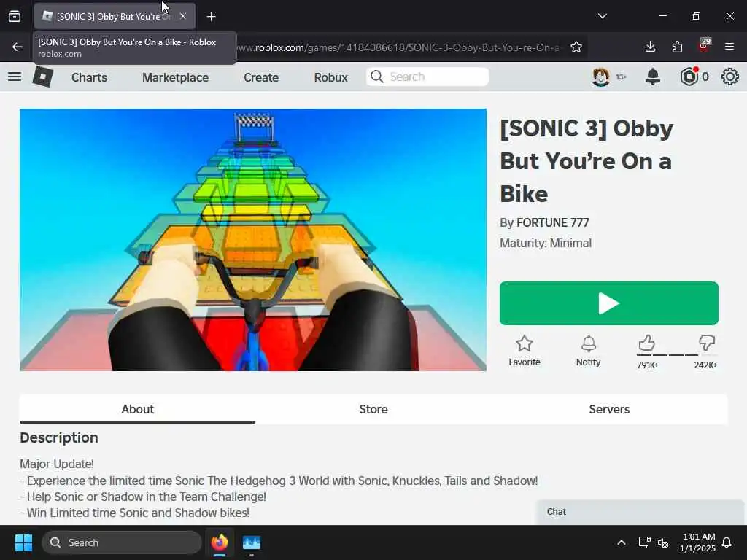Click the like ratio vote bar
Image resolution: width=747 pixels, height=560 pixels.
pyautogui.click(x=676, y=355)
